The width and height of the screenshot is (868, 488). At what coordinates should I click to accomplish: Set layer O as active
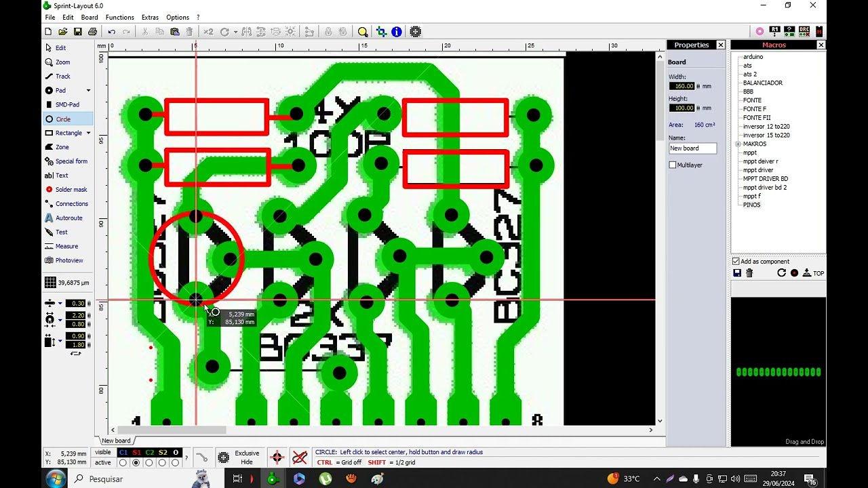[175, 463]
